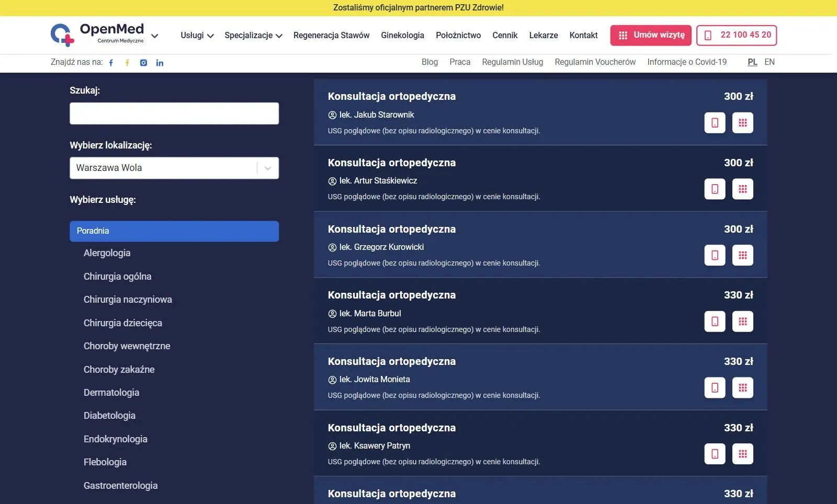Open the Położnictwo menu item
The width and height of the screenshot is (837, 504).
tap(458, 36)
